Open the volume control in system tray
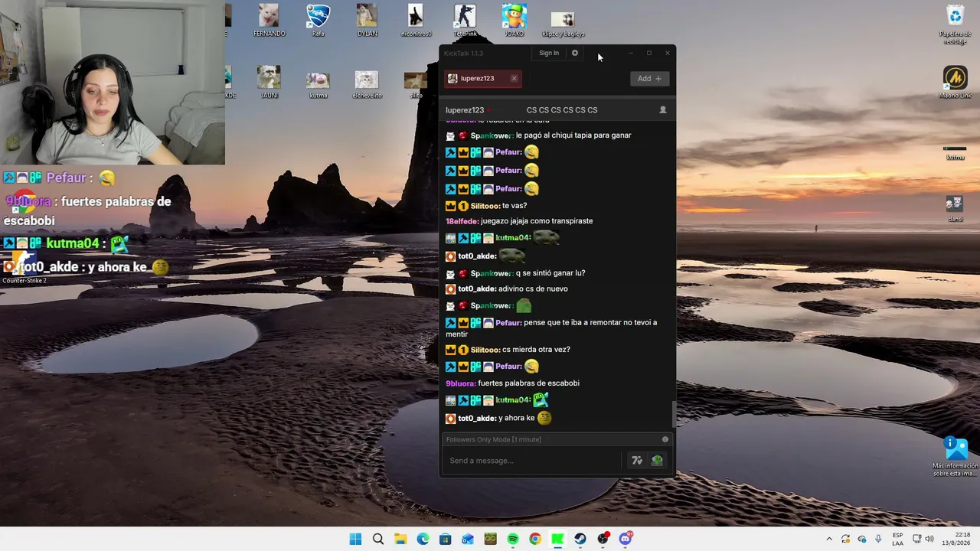Image resolution: width=980 pixels, height=551 pixels. pyautogui.click(x=929, y=539)
